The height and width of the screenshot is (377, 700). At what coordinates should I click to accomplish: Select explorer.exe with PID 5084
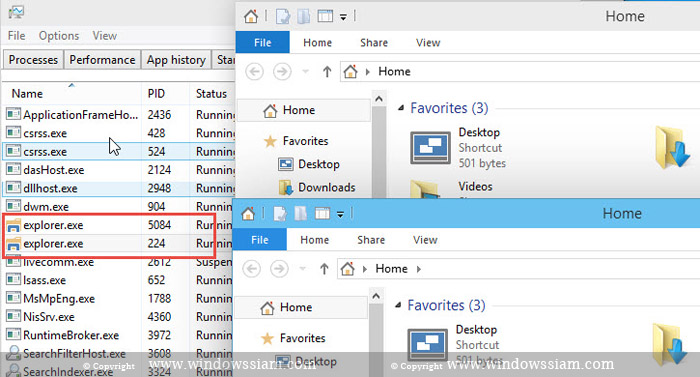[118, 225]
